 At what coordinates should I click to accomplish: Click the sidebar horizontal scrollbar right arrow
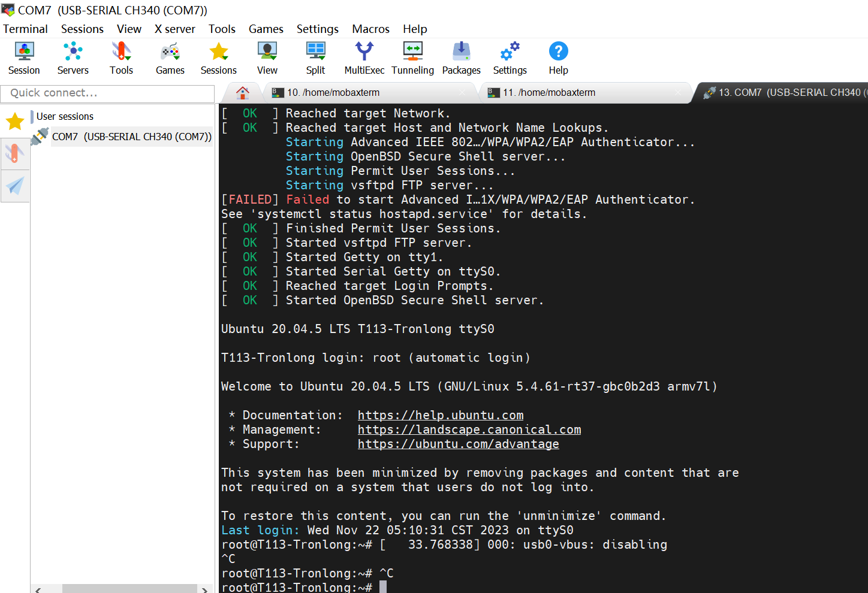(x=204, y=590)
